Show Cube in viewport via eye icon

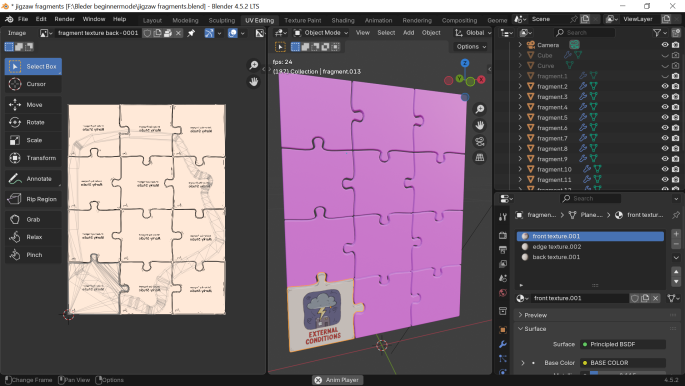click(665, 55)
